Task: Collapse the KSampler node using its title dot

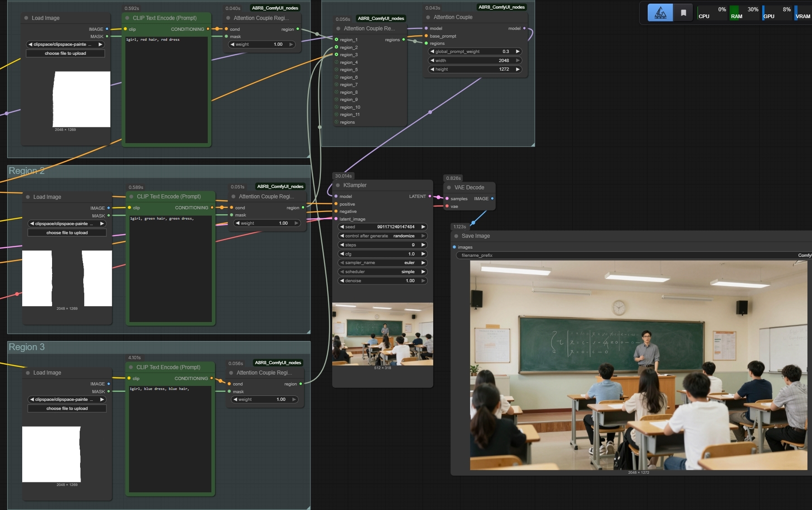Action: point(338,185)
